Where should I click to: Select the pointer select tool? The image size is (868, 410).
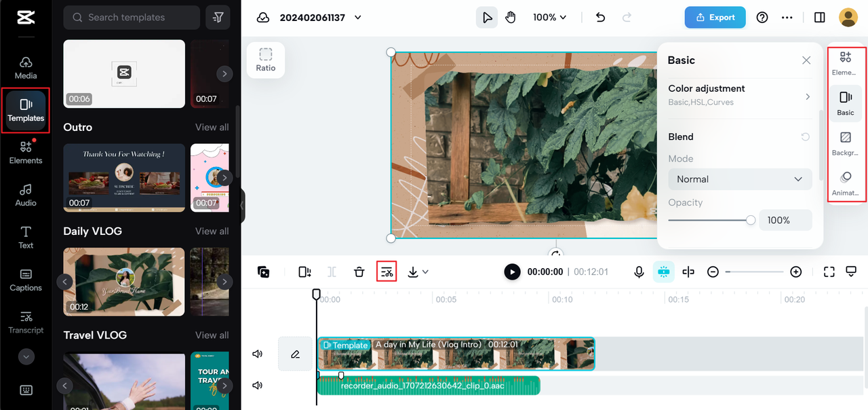486,18
